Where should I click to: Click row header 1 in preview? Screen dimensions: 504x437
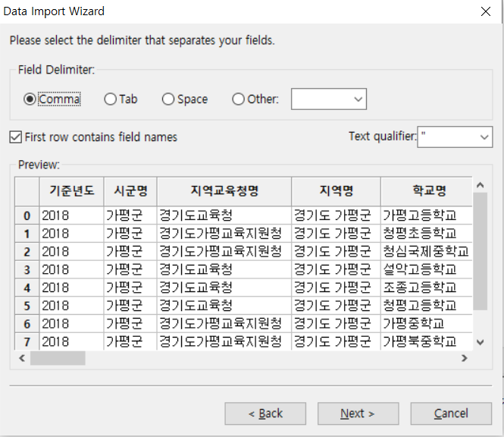click(x=27, y=234)
